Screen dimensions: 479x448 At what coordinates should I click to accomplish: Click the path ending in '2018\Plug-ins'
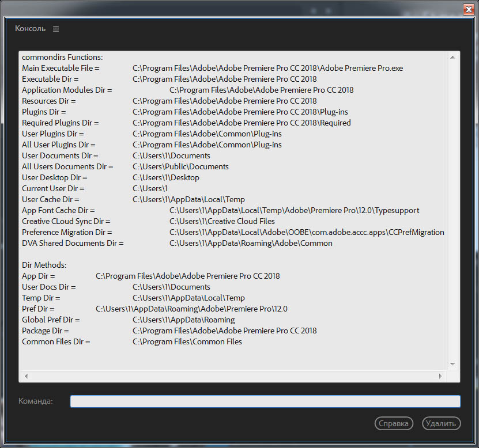click(240, 112)
